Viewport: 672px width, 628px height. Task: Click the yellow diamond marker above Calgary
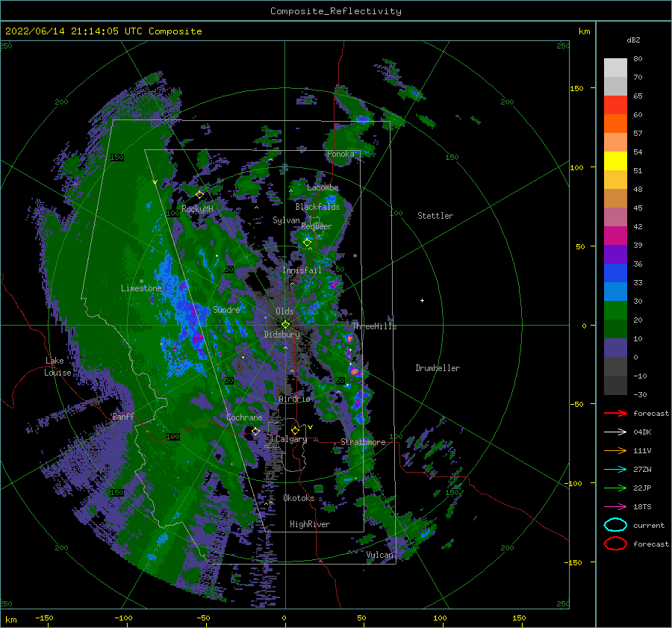(x=295, y=430)
